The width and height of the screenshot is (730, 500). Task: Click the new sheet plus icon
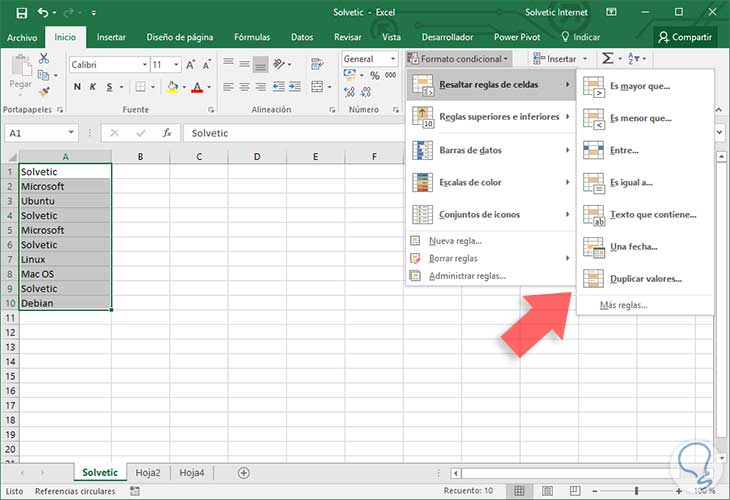tap(243, 473)
